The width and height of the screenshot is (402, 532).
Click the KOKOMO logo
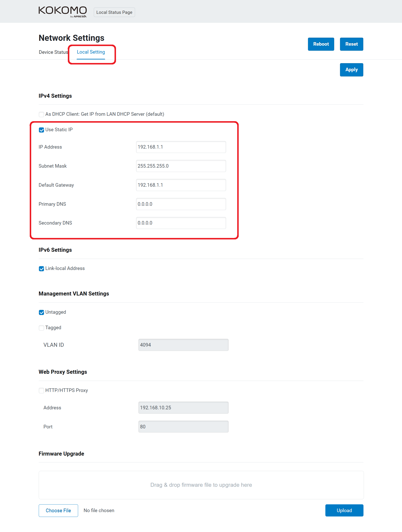[63, 12]
